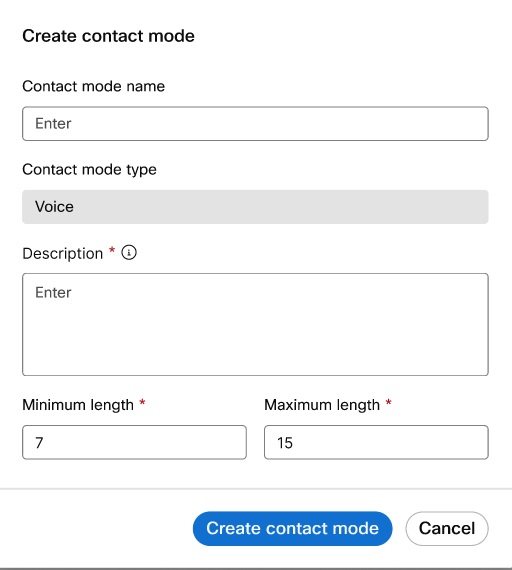
Task: Click the dark backdrop strip below the dialog
Action: click(x=256, y=569)
